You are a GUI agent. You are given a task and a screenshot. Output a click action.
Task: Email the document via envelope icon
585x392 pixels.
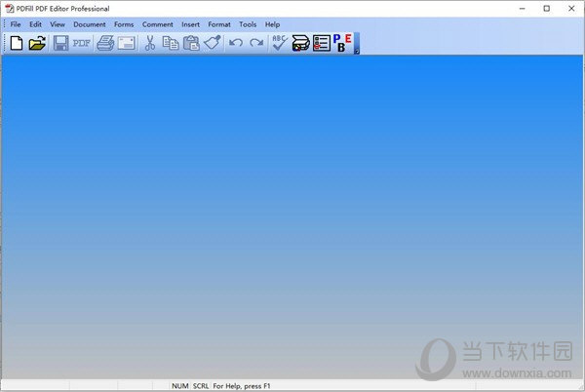point(127,43)
